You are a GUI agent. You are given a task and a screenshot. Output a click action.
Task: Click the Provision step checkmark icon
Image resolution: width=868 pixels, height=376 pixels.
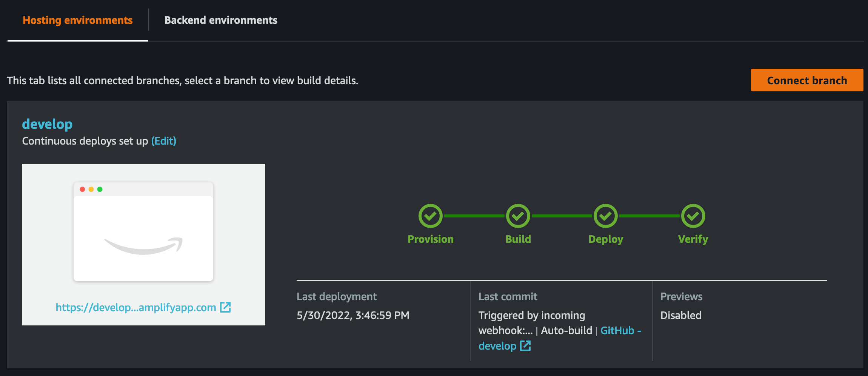pos(430,216)
